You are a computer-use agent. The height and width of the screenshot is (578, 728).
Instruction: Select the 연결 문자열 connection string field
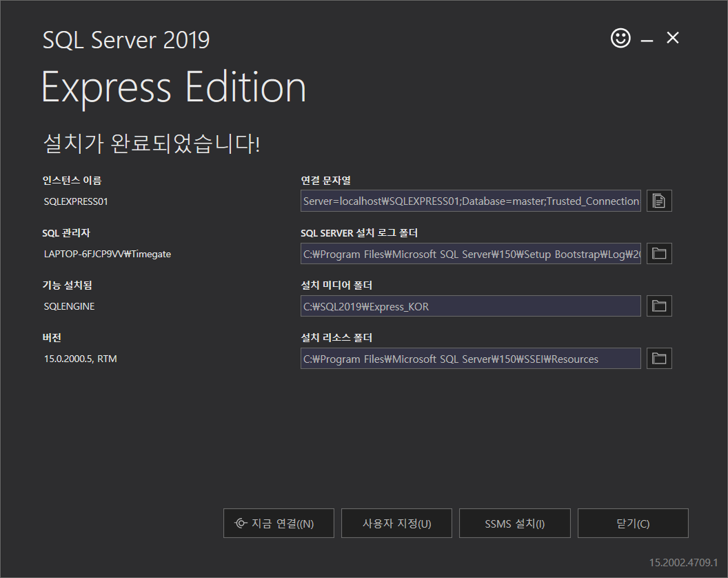pos(471,201)
